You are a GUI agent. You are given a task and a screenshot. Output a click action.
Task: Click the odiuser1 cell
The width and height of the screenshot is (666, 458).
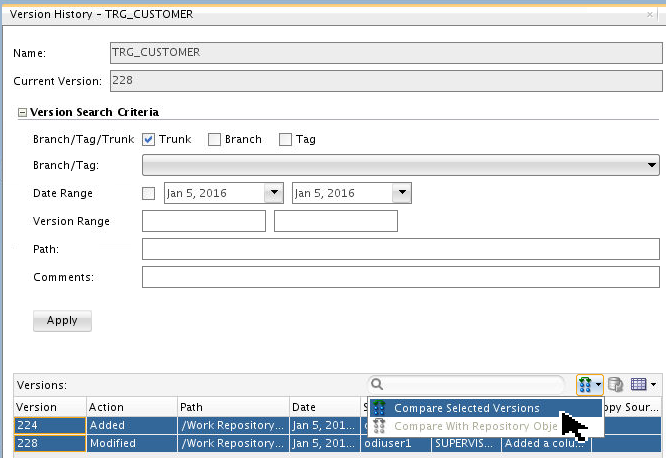point(396,443)
